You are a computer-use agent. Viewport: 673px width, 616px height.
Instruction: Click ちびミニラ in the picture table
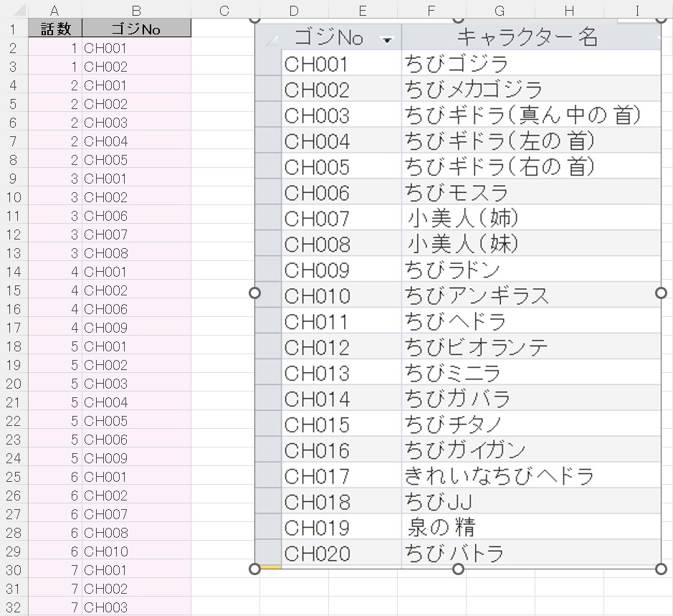tap(452, 373)
